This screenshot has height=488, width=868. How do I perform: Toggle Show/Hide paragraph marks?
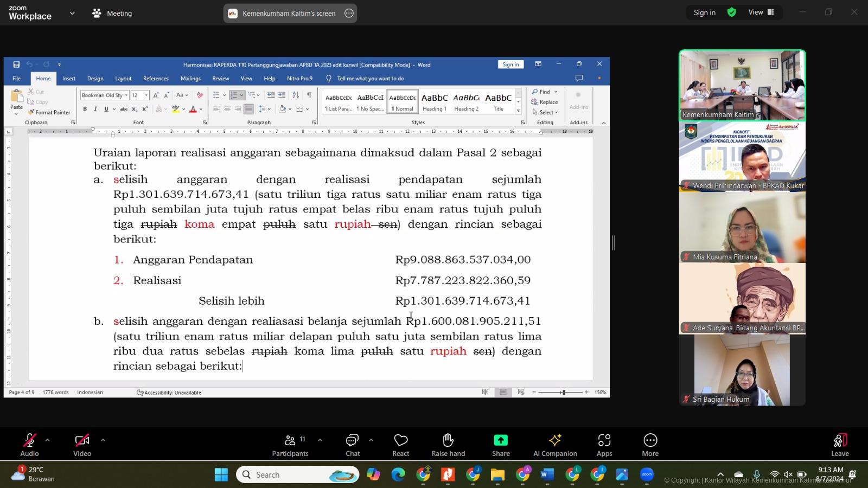point(309,95)
